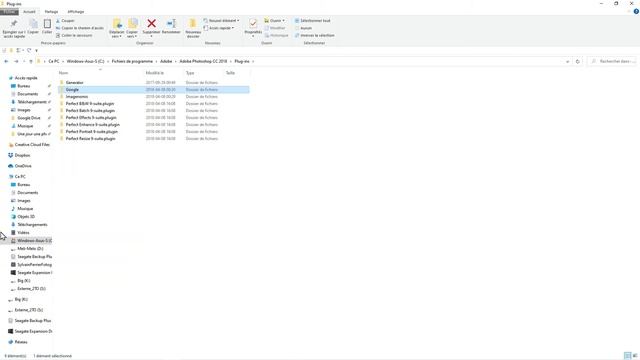640x360 pixels.
Task: Go back with the left arrow
Action: pyautogui.click(x=6, y=61)
